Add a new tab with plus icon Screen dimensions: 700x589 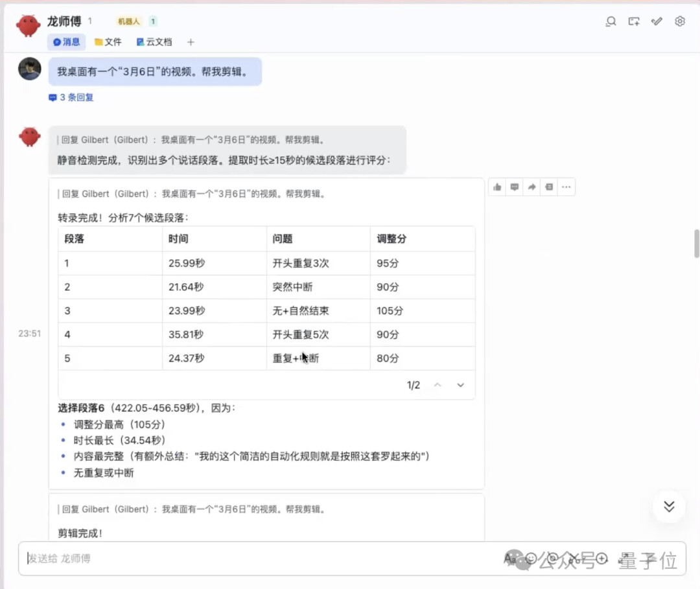(x=191, y=42)
